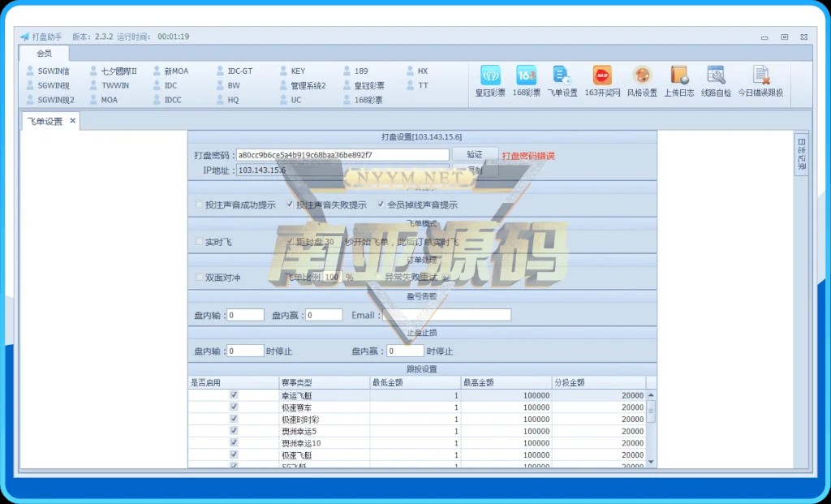Switch to the 会员 ribbon tab
The height and width of the screenshot is (504, 831).
[x=44, y=54]
